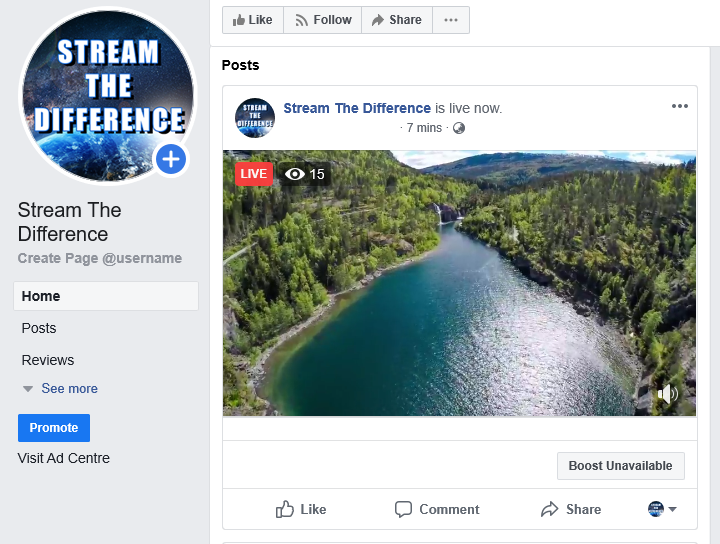Open Posts in the sidebar menu
The image size is (720, 544).
click(39, 328)
